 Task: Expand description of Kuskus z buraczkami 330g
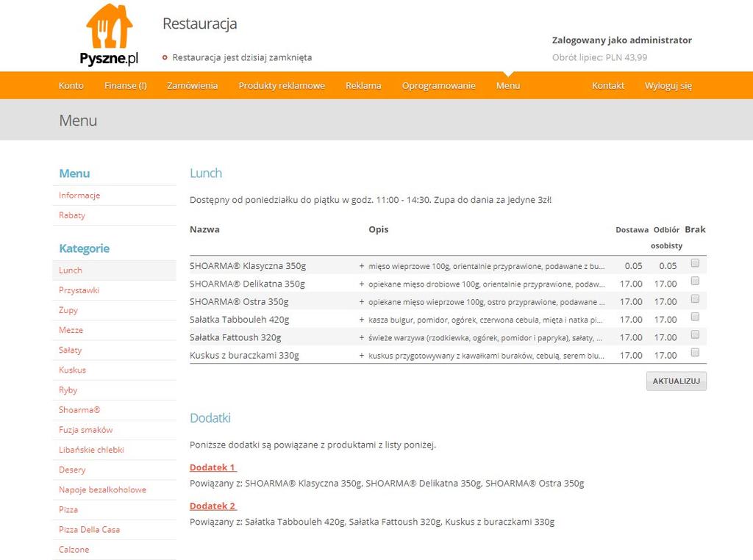(362, 356)
